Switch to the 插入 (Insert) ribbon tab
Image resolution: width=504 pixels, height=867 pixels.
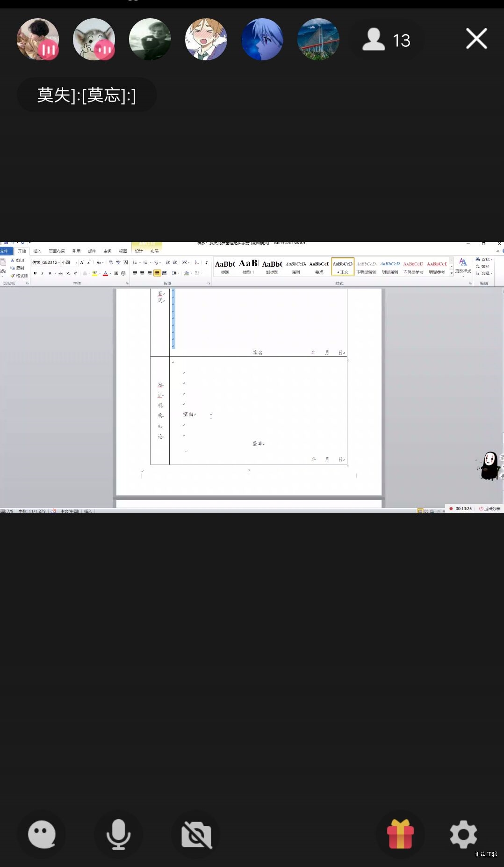tap(37, 251)
